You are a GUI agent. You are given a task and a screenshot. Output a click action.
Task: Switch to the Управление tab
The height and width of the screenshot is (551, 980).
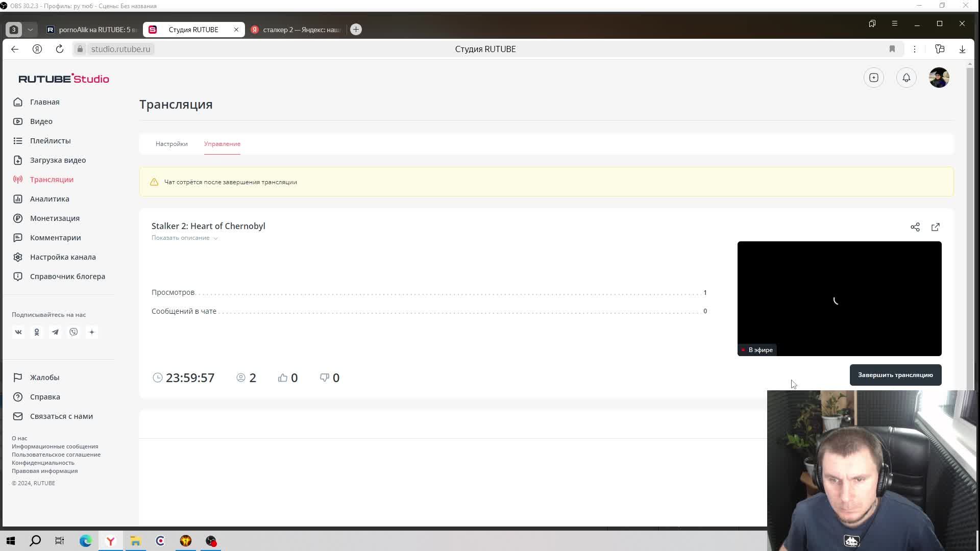222,144
